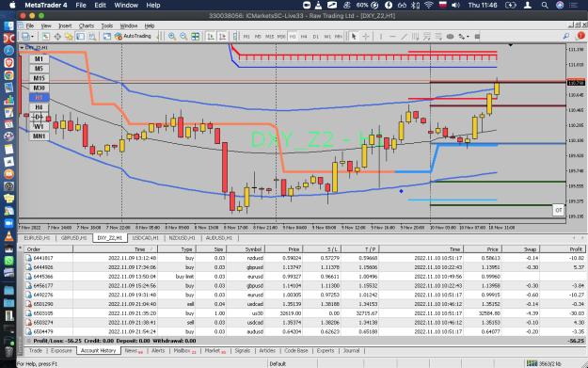This screenshot has width=588, height=368.
Task: Open the MetaTrader 4 macOS app menu
Action: (x=46, y=6)
